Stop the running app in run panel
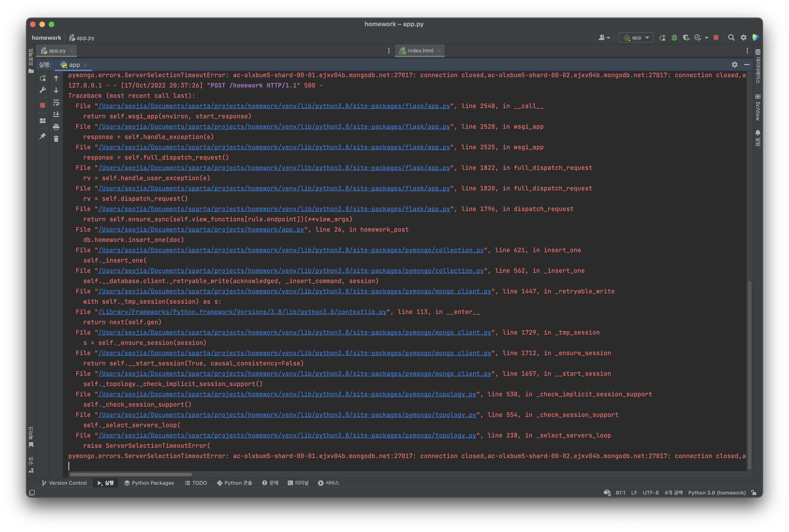Viewport: 789px width, 532px height. (42, 105)
